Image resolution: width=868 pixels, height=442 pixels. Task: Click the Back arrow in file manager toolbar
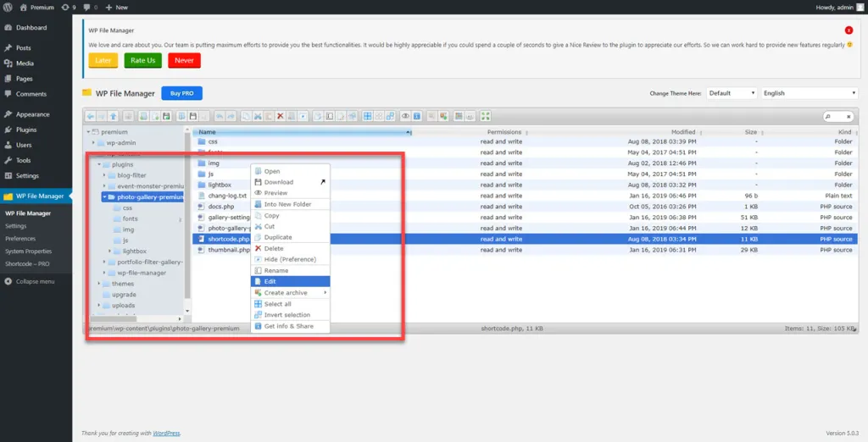coord(90,116)
